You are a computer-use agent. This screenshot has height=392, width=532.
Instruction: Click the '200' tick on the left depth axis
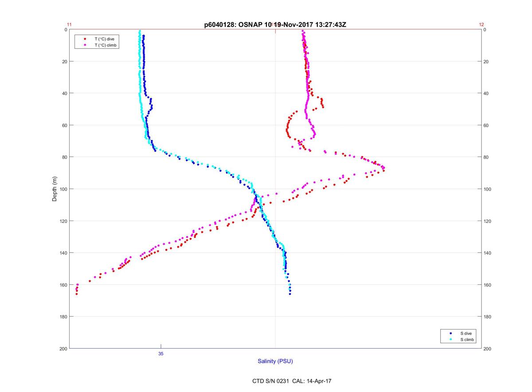coord(63,349)
